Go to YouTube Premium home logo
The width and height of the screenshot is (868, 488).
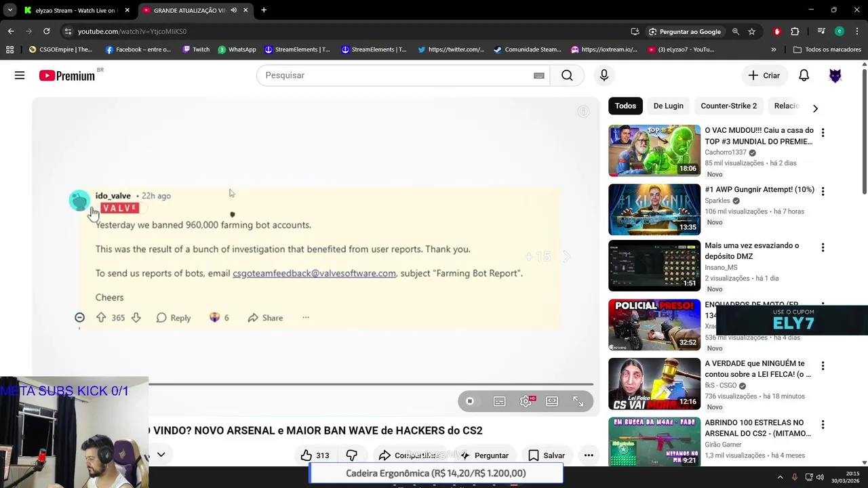point(67,75)
